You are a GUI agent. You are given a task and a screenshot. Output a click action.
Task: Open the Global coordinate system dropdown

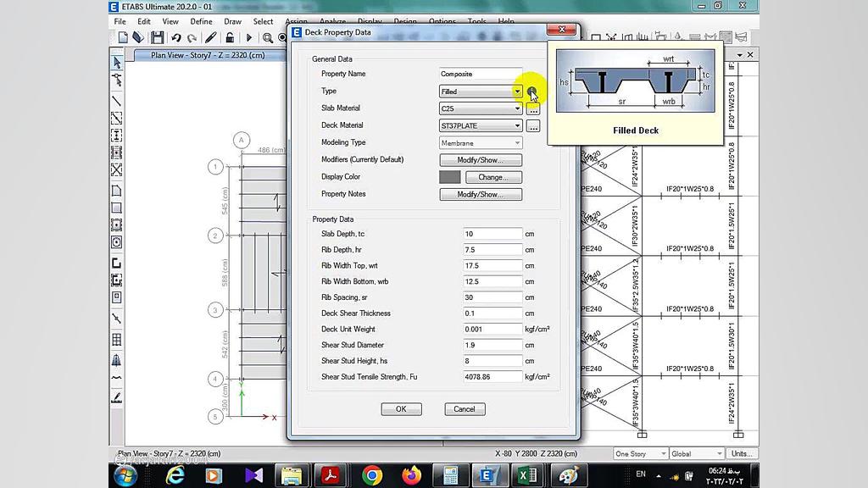(x=697, y=454)
